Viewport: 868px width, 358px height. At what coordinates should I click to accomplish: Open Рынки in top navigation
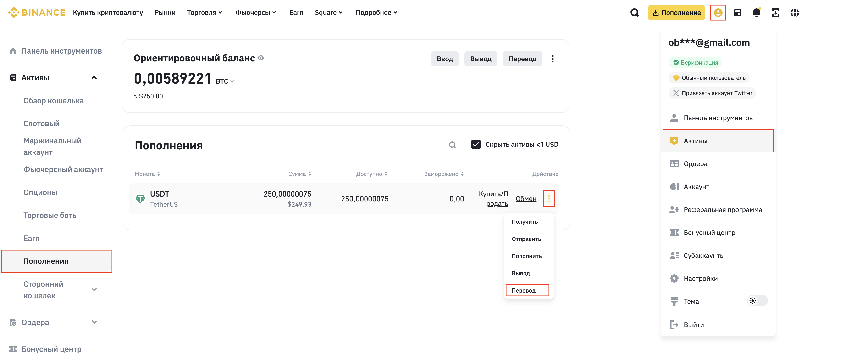click(x=165, y=12)
